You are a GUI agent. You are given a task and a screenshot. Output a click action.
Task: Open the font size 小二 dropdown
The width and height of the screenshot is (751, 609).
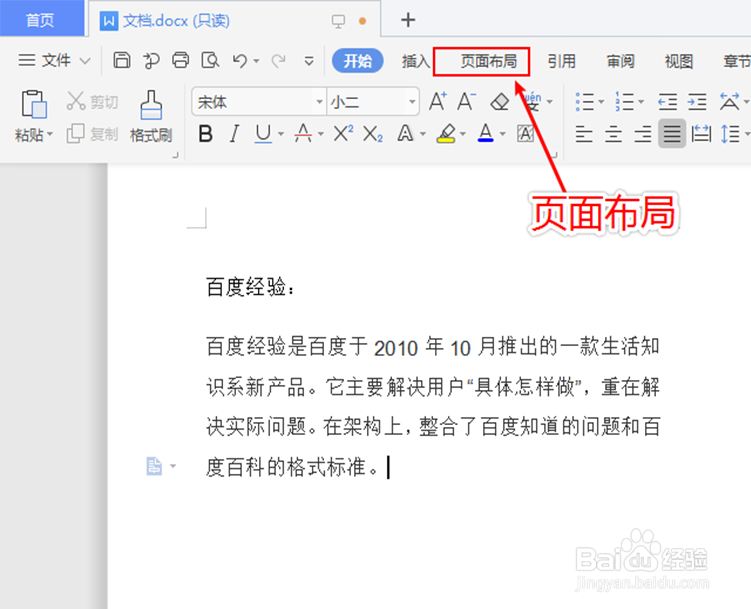coord(412,102)
